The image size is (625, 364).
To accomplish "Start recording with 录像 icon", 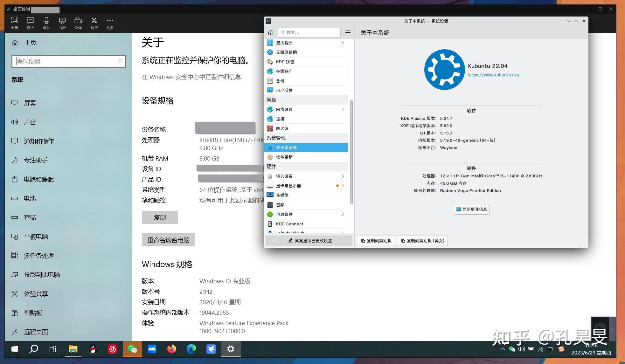I will pos(78,23).
